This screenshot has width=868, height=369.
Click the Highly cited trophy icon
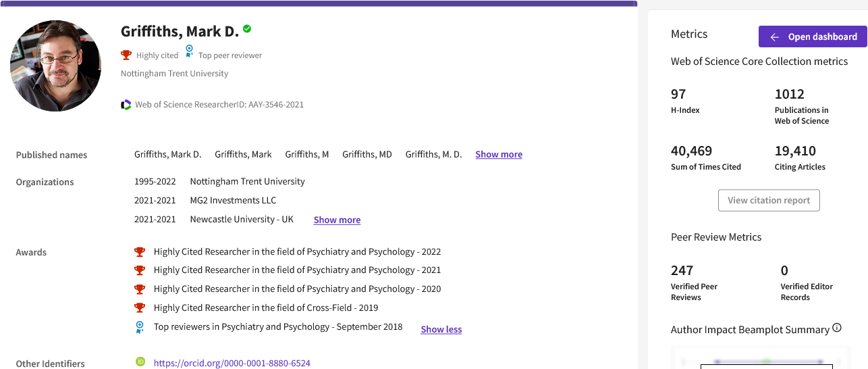[x=126, y=55]
